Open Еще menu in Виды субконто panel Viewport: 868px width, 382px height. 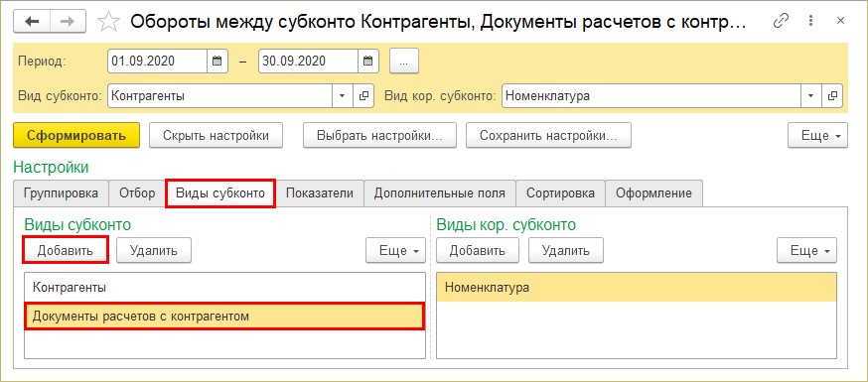[395, 250]
